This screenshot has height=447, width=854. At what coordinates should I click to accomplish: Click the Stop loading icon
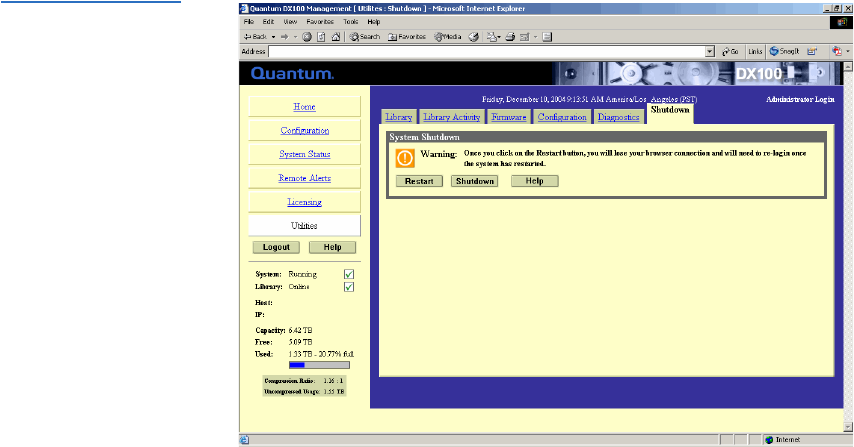pos(307,36)
